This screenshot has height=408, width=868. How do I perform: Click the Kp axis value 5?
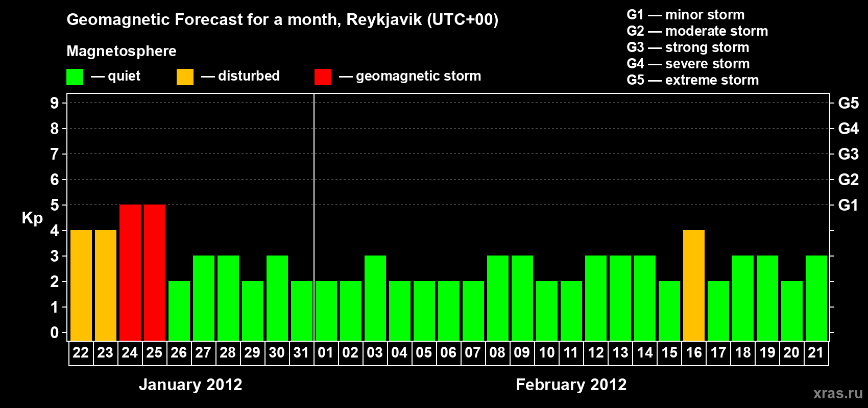coord(54,205)
